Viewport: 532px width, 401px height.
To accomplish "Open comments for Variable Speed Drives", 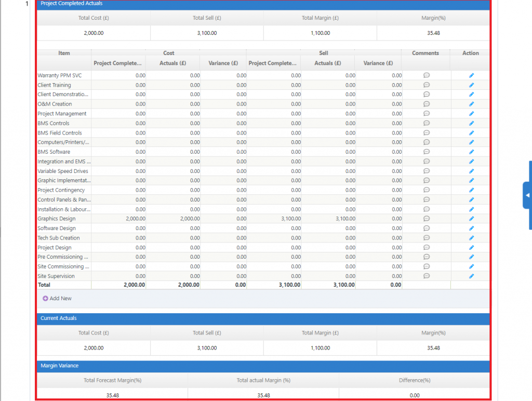I will [x=427, y=171].
